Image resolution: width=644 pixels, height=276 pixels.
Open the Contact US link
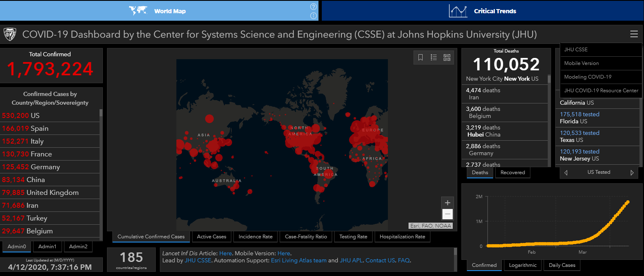pyautogui.click(x=380, y=260)
